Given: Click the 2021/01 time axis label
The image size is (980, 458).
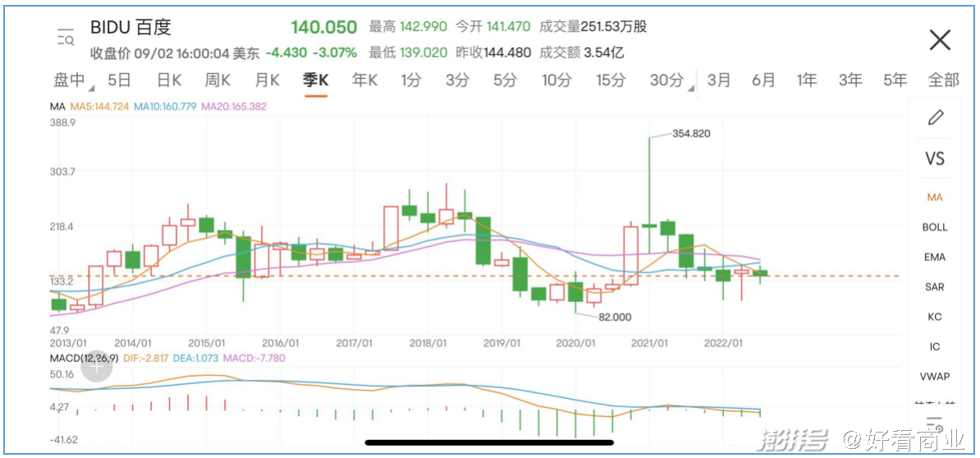Looking at the screenshot, I should click(x=649, y=344).
